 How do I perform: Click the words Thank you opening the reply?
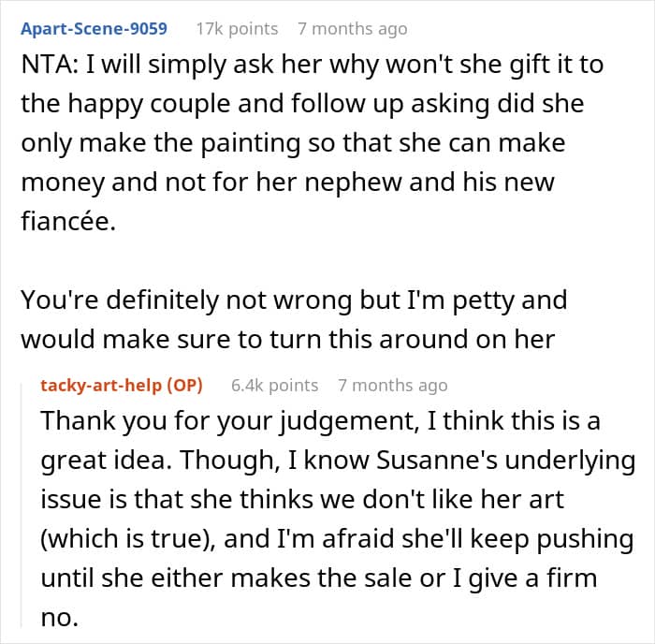click(104, 421)
